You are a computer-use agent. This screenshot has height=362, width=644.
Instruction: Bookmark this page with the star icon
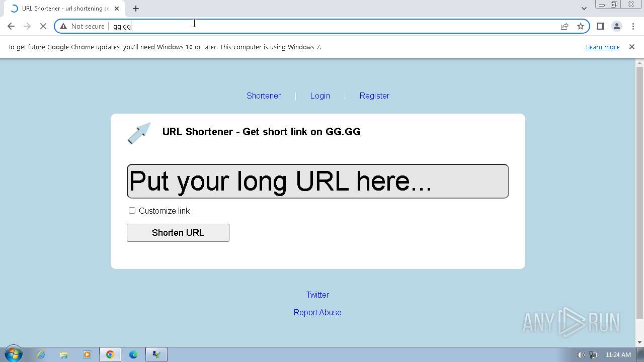tap(581, 26)
